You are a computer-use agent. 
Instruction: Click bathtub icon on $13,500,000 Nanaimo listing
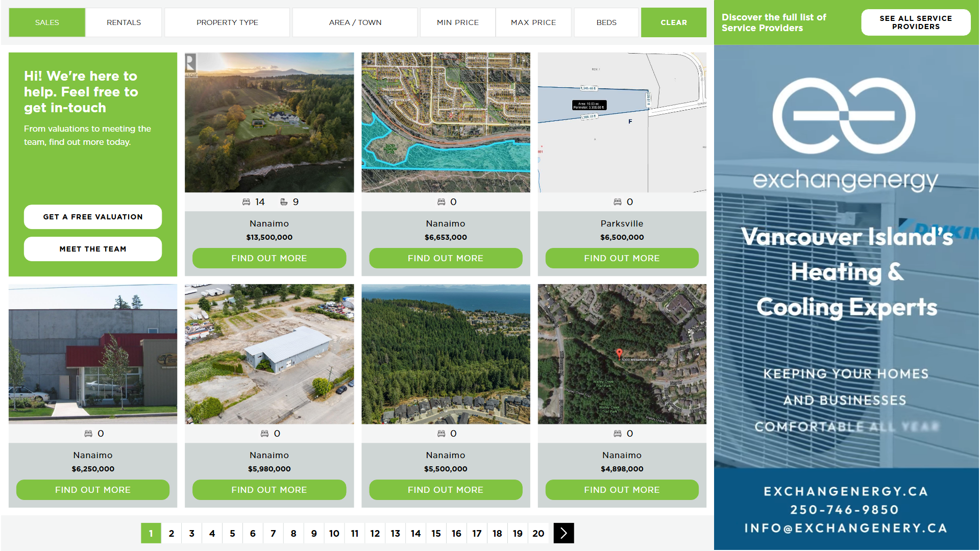tap(284, 202)
